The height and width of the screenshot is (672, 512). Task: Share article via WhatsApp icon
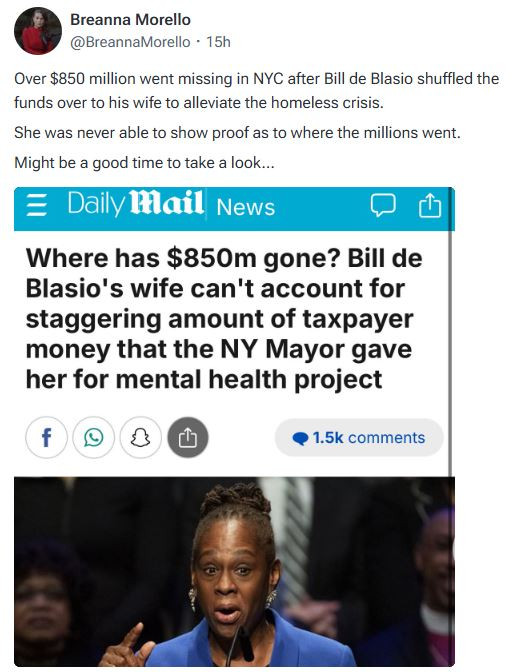click(93, 438)
